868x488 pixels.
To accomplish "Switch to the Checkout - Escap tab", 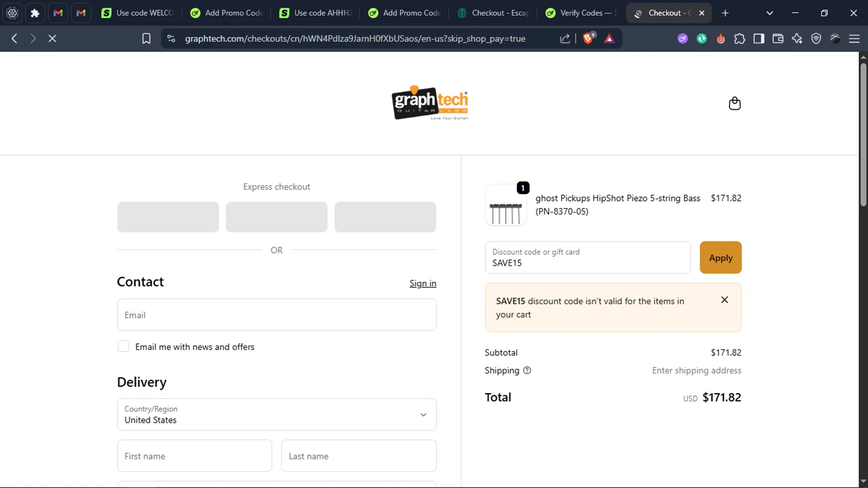I will point(494,13).
